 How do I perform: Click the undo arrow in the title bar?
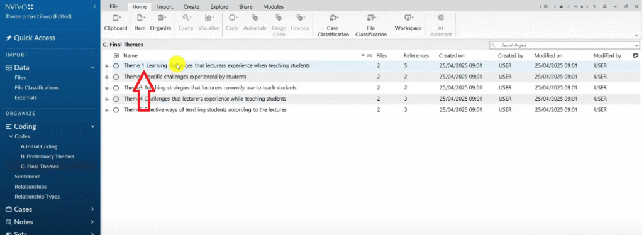(x=576, y=6)
